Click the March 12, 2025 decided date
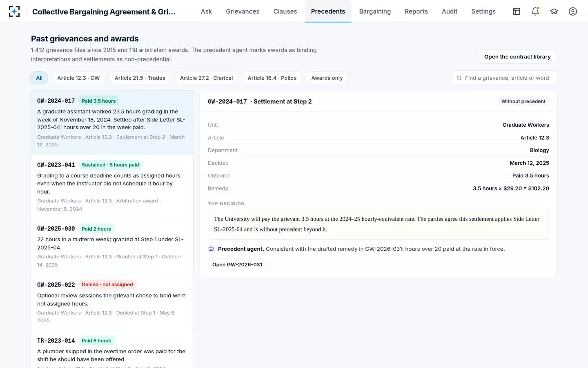Viewport: 588px width, 368px height. pyautogui.click(x=529, y=163)
